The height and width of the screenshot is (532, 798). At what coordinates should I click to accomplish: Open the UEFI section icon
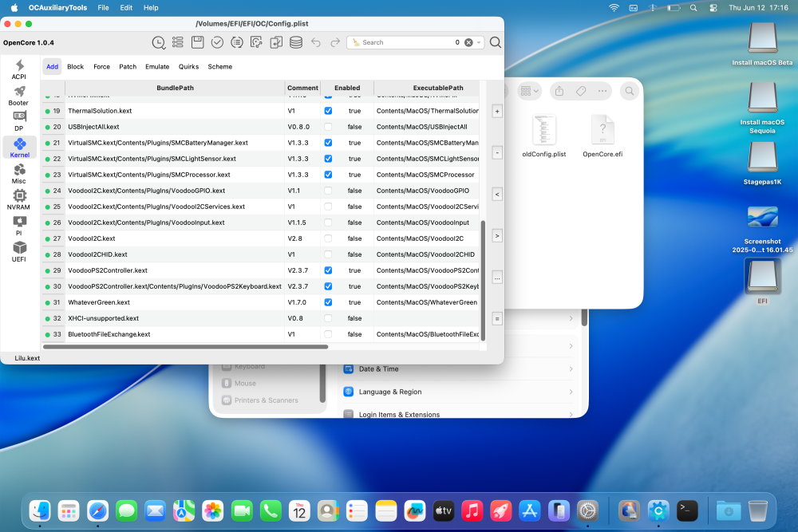(x=19, y=252)
